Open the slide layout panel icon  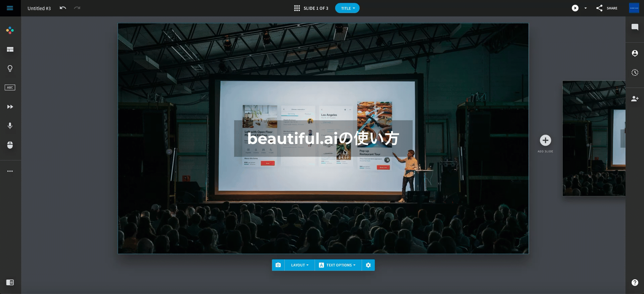click(x=10, y=49)
